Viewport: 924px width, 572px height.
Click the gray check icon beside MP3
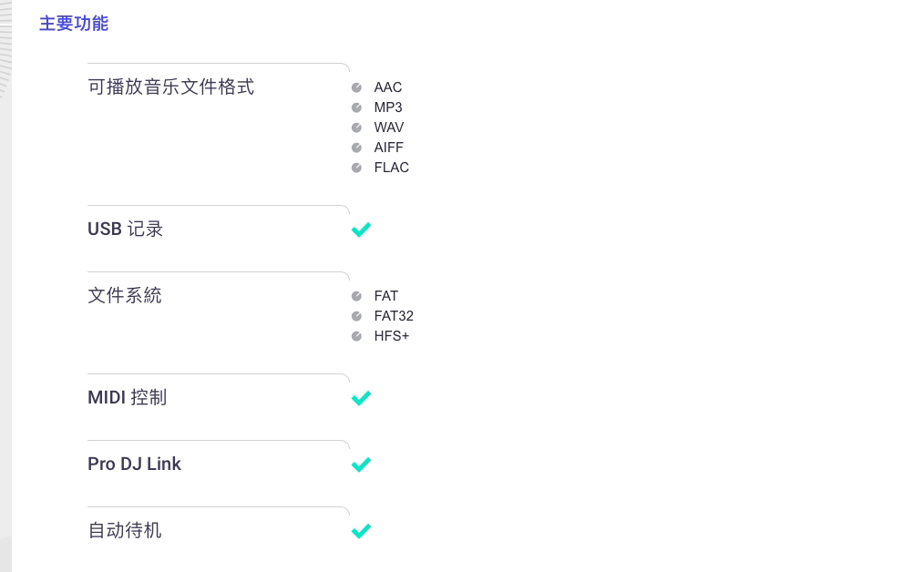pos(356,107)
